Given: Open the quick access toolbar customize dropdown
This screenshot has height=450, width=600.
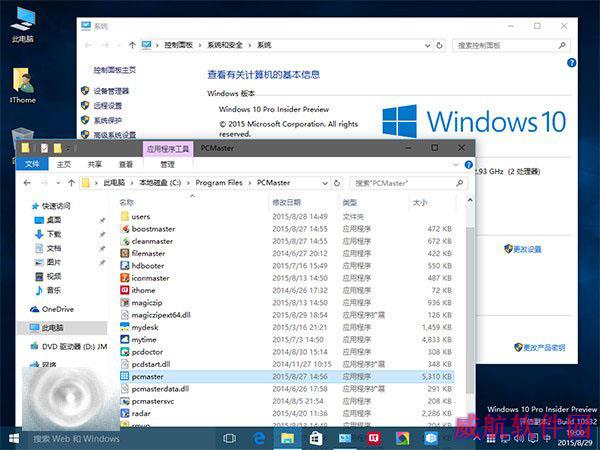Looking at the screenshot, I should pyautogui.click(x=68, y=148).
